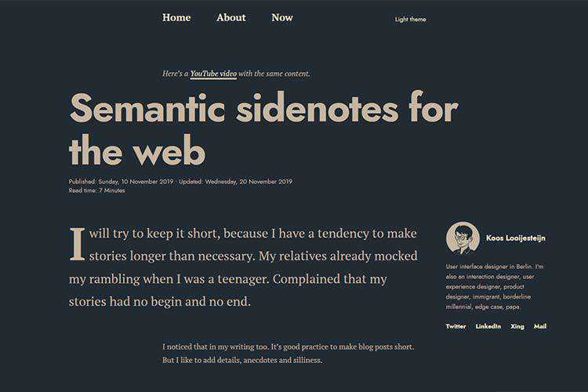Open the About menu item
Viewport: 588px width, 392px height.
tap(230, 17)
